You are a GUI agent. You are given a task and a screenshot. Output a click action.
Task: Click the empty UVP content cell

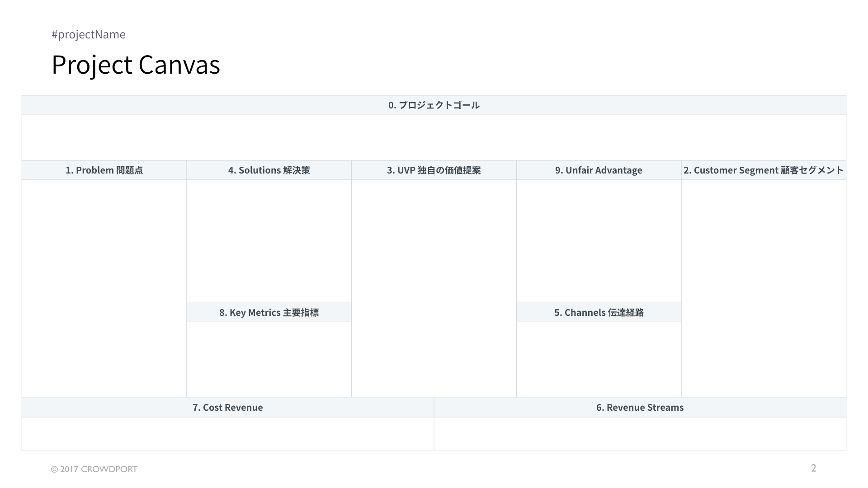click(434, 288)
